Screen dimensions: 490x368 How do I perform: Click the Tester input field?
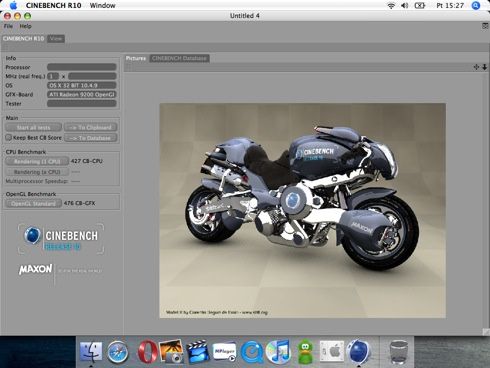[x=82, y=104]
